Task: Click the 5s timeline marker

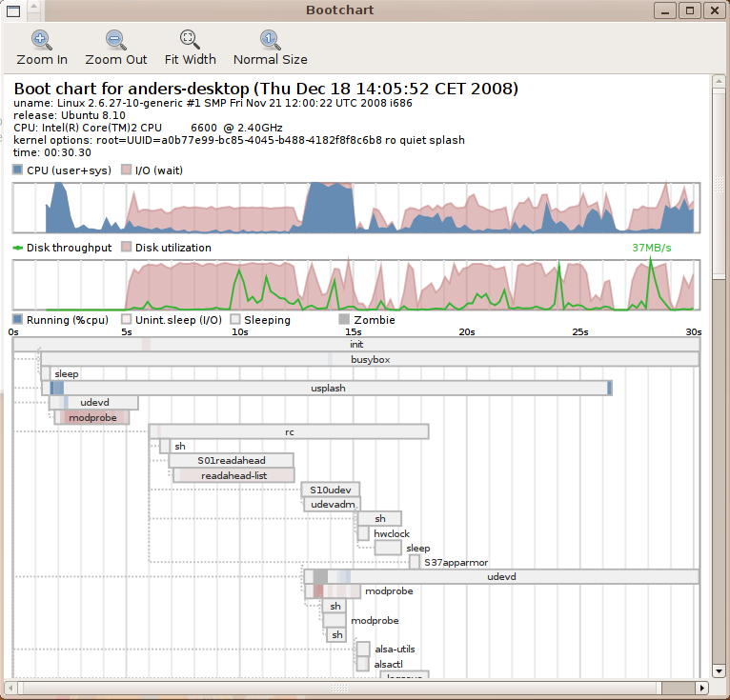Action: tap(126, 331)
